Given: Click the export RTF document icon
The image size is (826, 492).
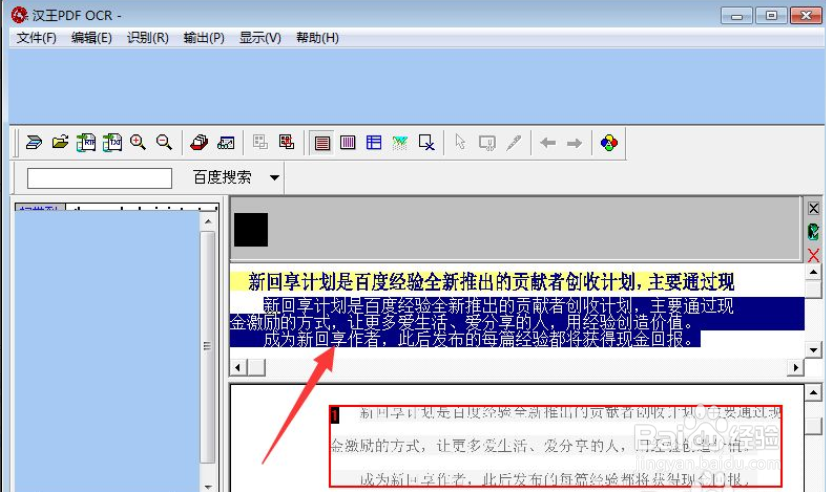Looking at the screenshot, I should click(86, 142).
